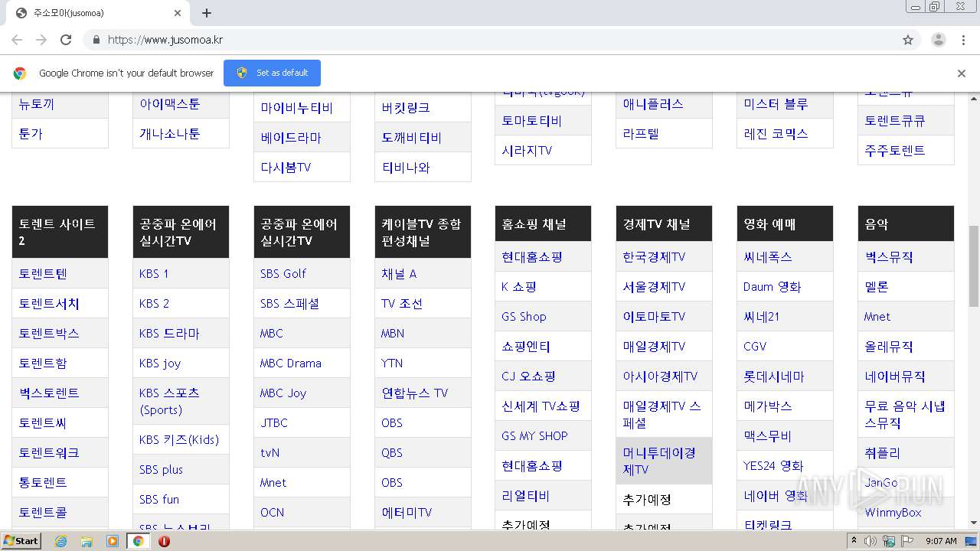This screenshot has width=980, height=551.
Task: Open Windows Explorer folder in taskbar
Action: (x=87, y=541)
